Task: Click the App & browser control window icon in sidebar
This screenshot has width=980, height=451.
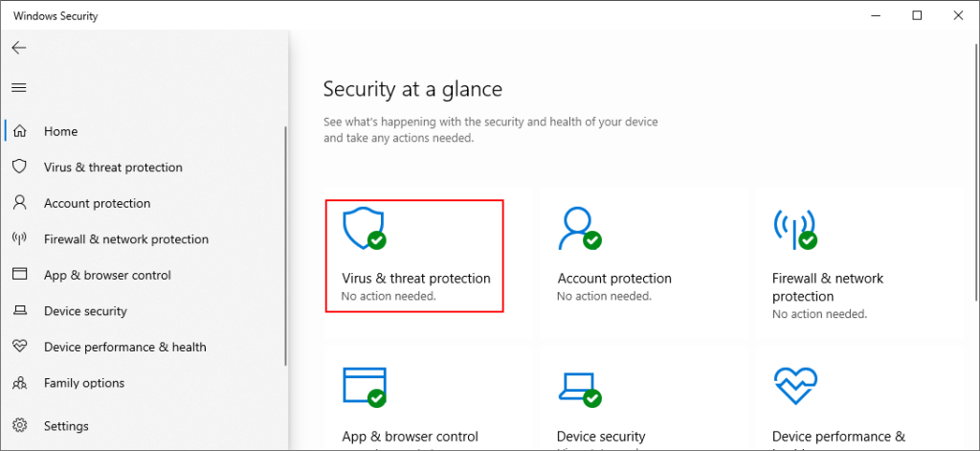Action: pos(19,275)
